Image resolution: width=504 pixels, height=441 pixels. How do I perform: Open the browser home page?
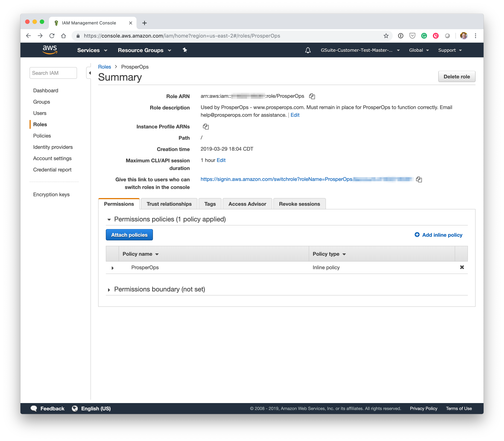[x=64, y=36]
